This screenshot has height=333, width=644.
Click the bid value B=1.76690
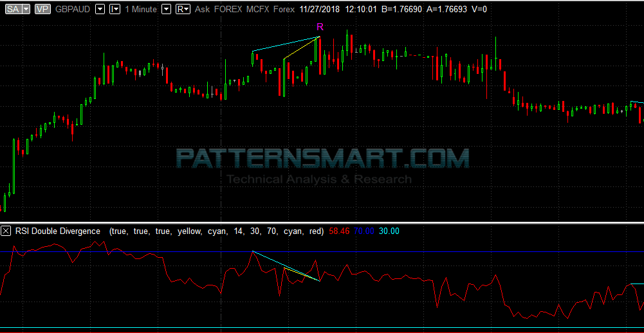401,9
